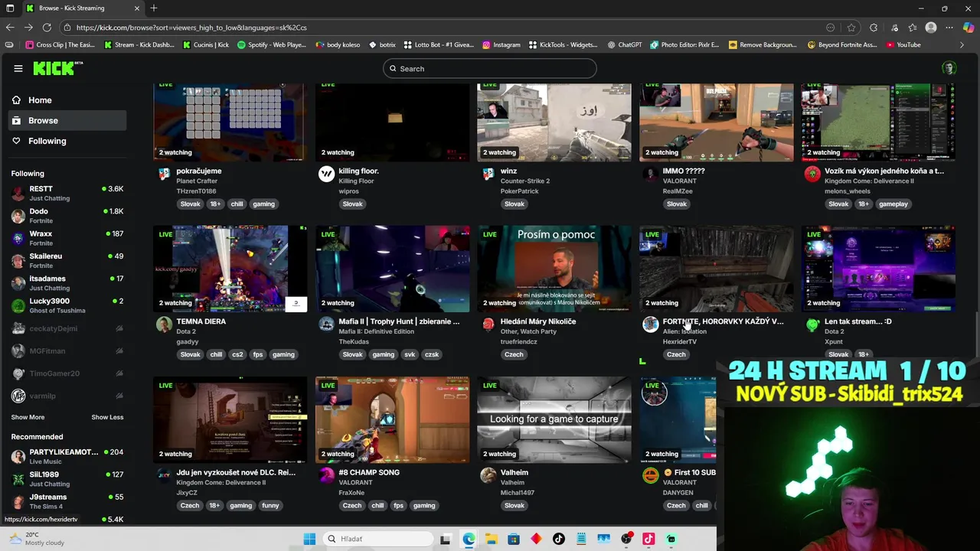Open Kingdom Come: Deliverance II under JixyCZ

(x=221, y=483)
